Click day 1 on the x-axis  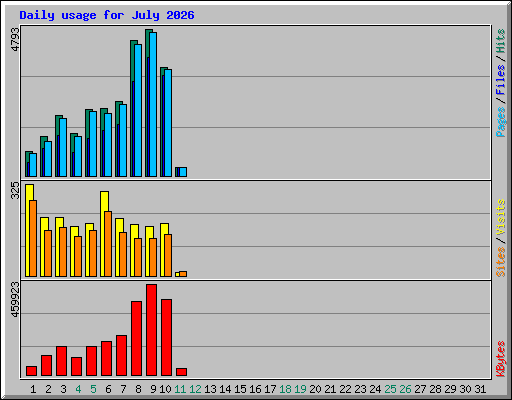click(x=33, y=389)
